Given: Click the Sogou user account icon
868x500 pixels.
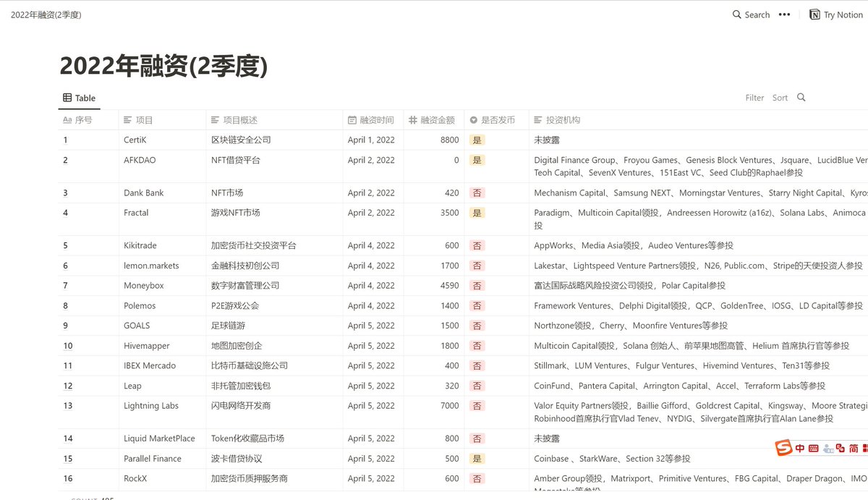Looking at the screenshot, I should (x=827, y=449).
